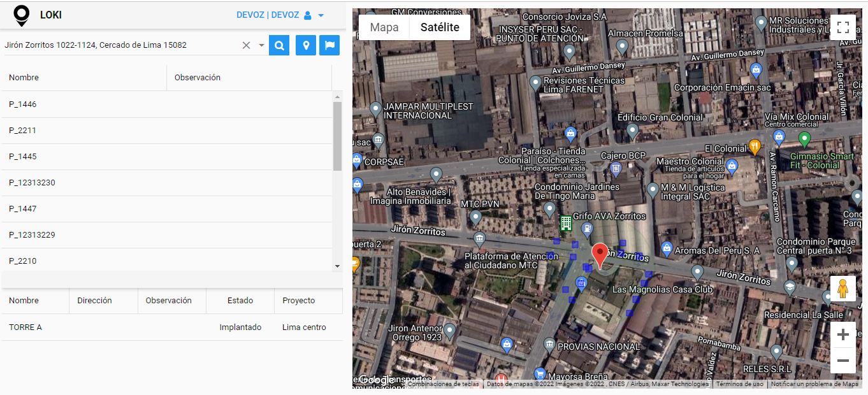The width and height of the screenshot is (868, 395).
Task: Zoom out on the map
Action: click(x=843, y=361)
